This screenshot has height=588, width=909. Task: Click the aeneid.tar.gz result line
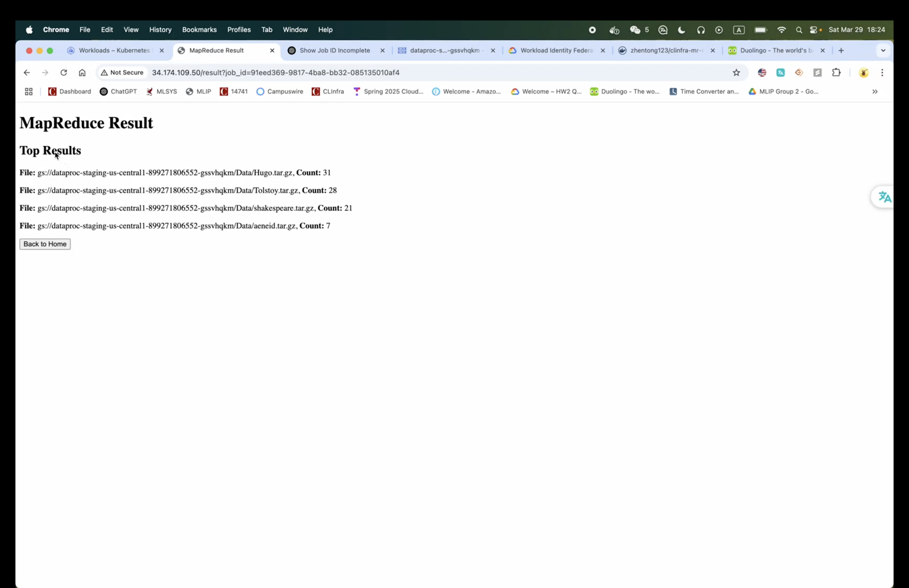tap(175, 226)
